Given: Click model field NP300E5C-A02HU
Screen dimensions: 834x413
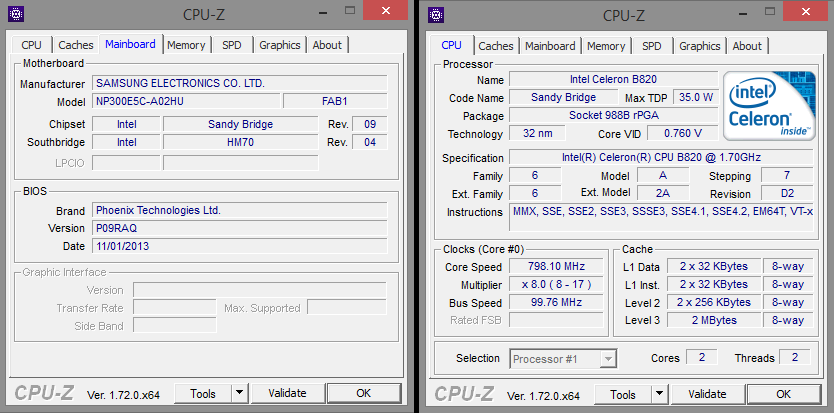Looking at the screenshot, I should click(186, 101).
